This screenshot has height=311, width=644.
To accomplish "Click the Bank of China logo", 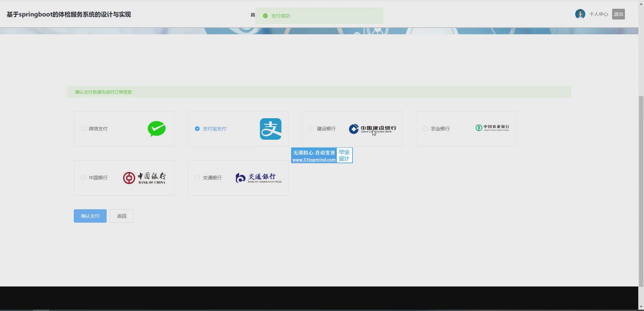I will pos(144,178).
